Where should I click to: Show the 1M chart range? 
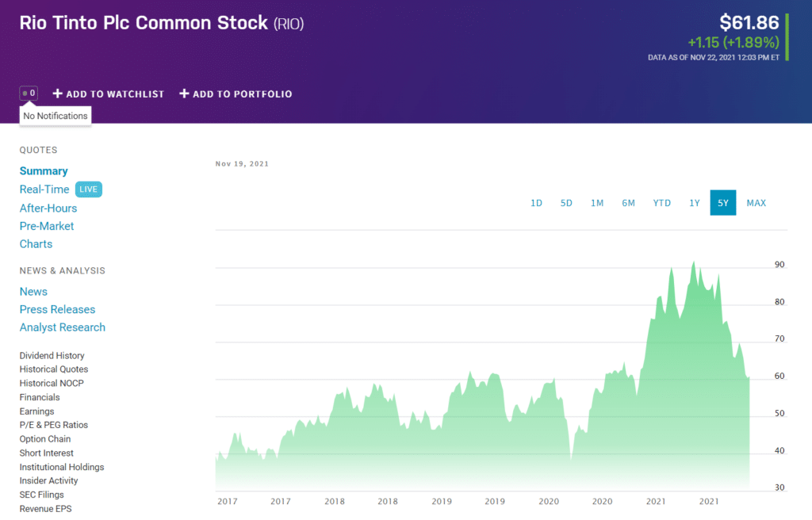[597, 203]
